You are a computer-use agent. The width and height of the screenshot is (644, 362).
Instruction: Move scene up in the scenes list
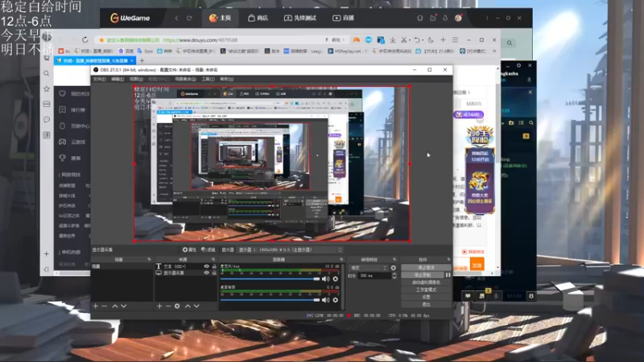click(x=115, y=306)
